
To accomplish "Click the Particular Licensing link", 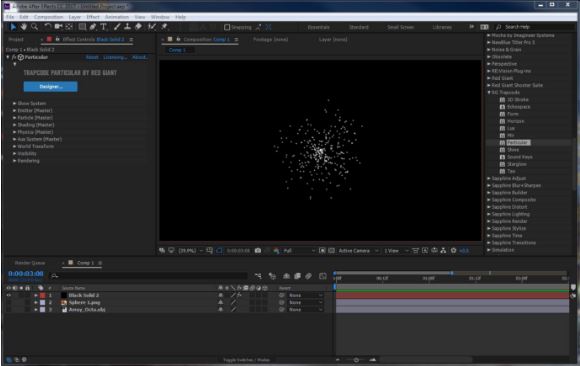I will 115,57.
